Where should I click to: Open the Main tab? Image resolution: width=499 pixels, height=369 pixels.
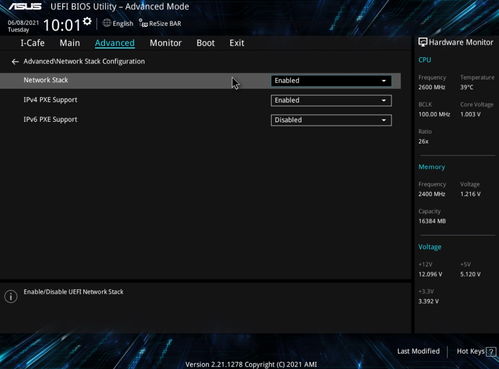(x=70, y=43)
